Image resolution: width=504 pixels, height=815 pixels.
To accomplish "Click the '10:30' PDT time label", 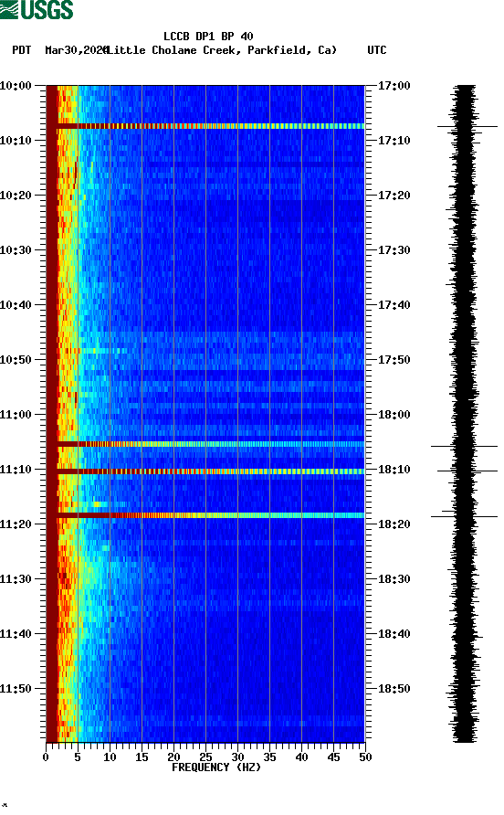I will [x=16, y=250].
